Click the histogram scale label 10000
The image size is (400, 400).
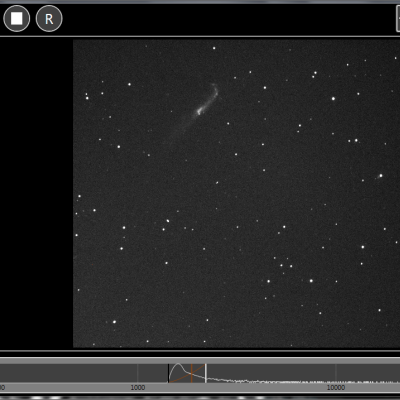(x=336, y=388)
